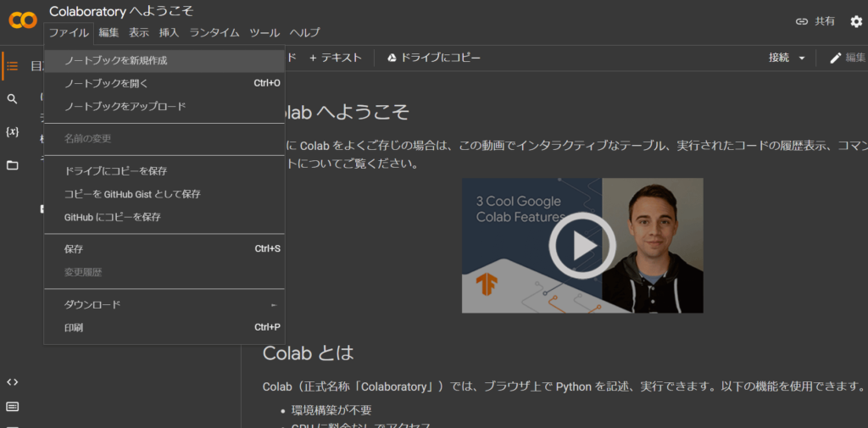Open the ランタイム menu
Viewport: 868px width, 428px height.
pyautogui.click(x=214, y=33)
